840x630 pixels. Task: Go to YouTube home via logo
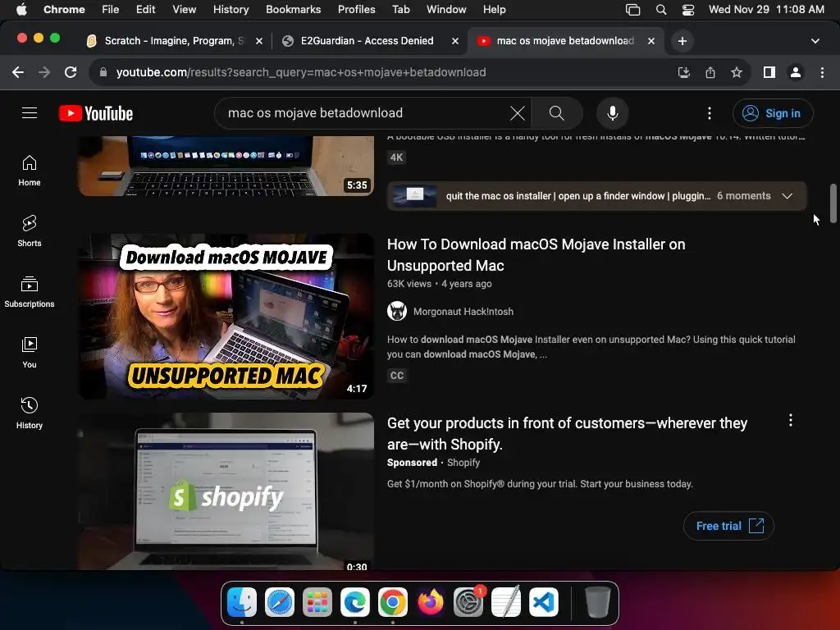point(96,113)
